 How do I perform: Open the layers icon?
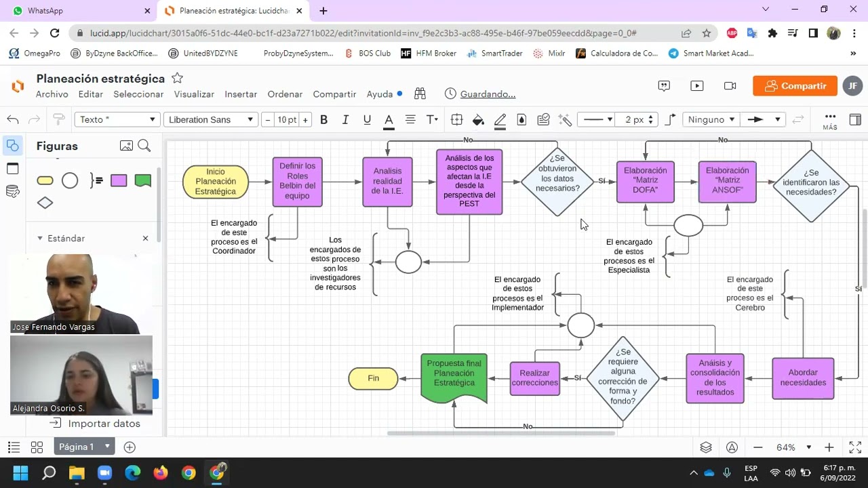tap(706, 447)
